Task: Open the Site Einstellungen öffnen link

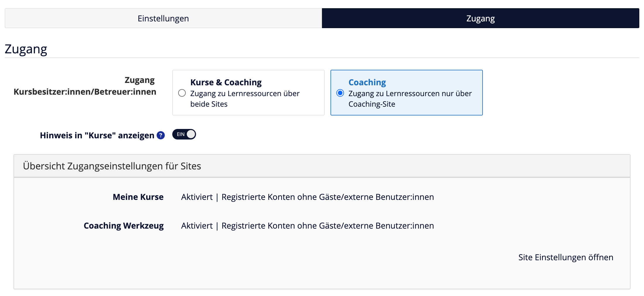Action: (x=565, y=257)
